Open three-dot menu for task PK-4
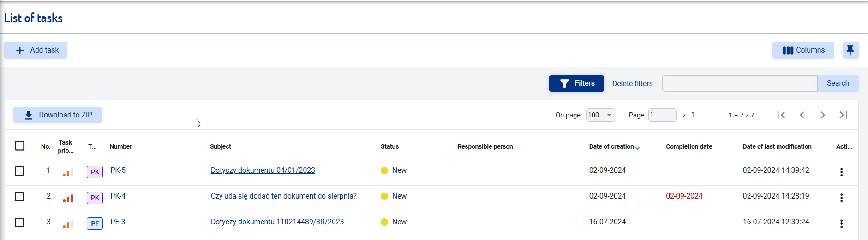Viewport: 868px width, 240px height. click(841, 198)
